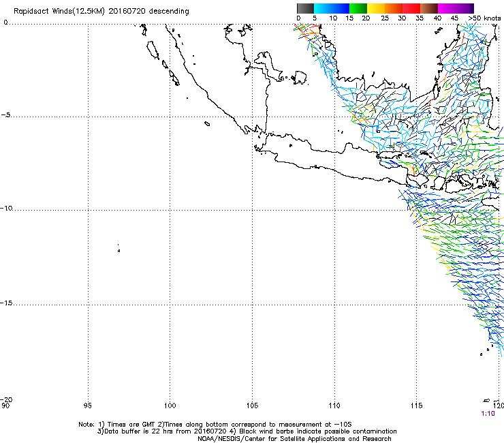Click the '95' longitude axis label
This screenshot has height=443, width=504.
[x=87, y=406]
